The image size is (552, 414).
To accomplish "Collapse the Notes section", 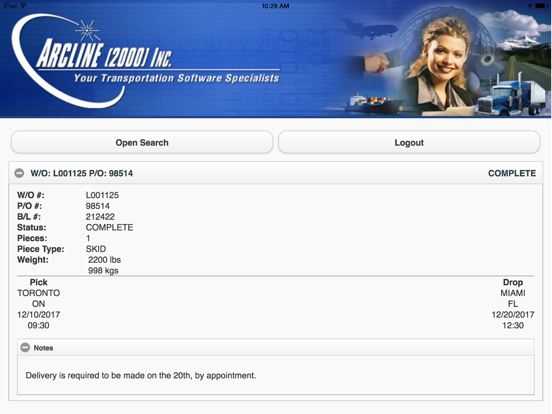I will tap(25, 348).
